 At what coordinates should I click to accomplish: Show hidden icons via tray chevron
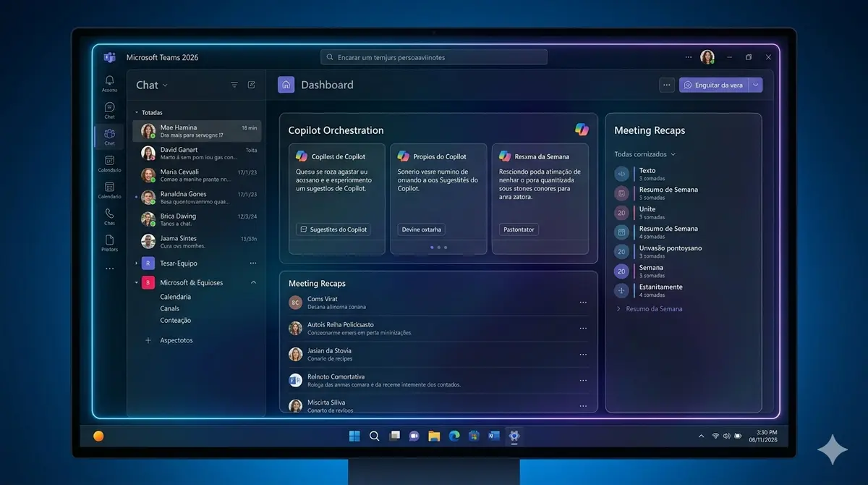tap(701, 436)
